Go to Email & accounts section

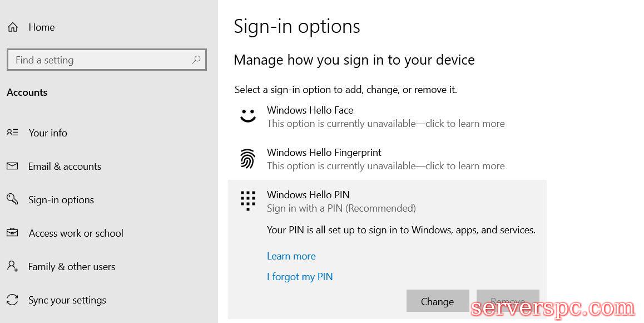pos(65,167)
